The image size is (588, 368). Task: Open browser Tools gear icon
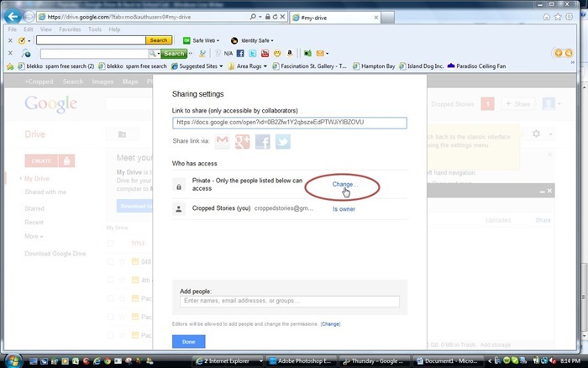[569, 17]
